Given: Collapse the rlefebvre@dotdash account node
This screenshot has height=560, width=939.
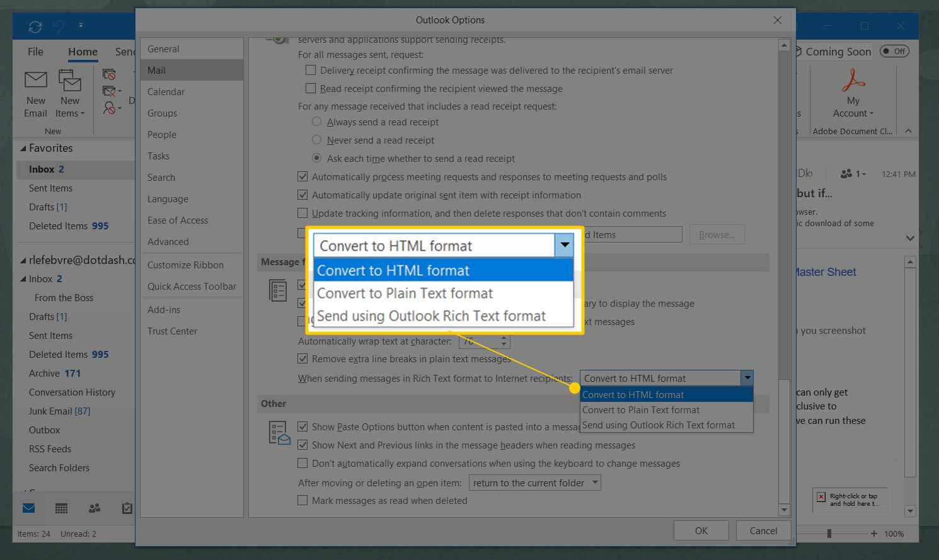Looking at the screenshot, I should coord(23,260).
